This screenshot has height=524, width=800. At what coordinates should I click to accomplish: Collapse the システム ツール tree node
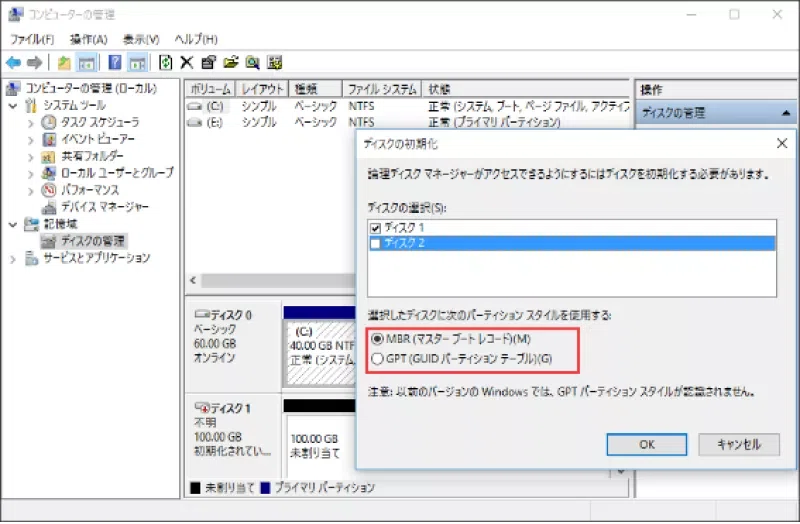click(13, 106)
